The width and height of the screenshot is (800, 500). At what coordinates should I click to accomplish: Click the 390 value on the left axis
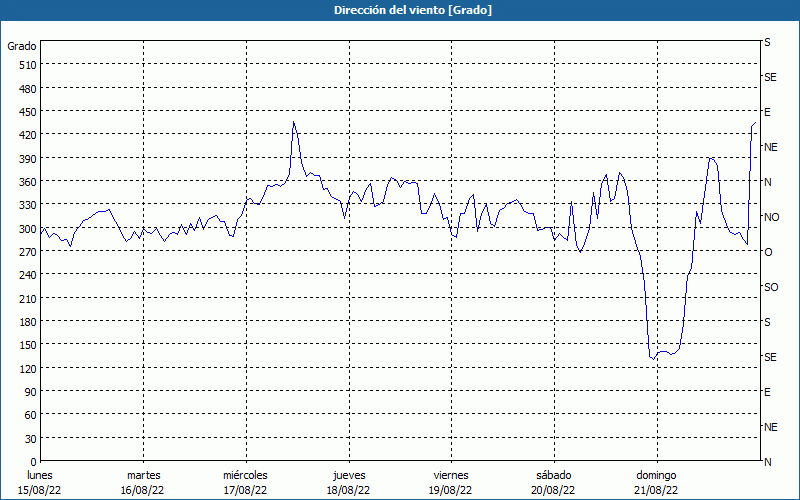pyautogui.click(x=28, y=159)
